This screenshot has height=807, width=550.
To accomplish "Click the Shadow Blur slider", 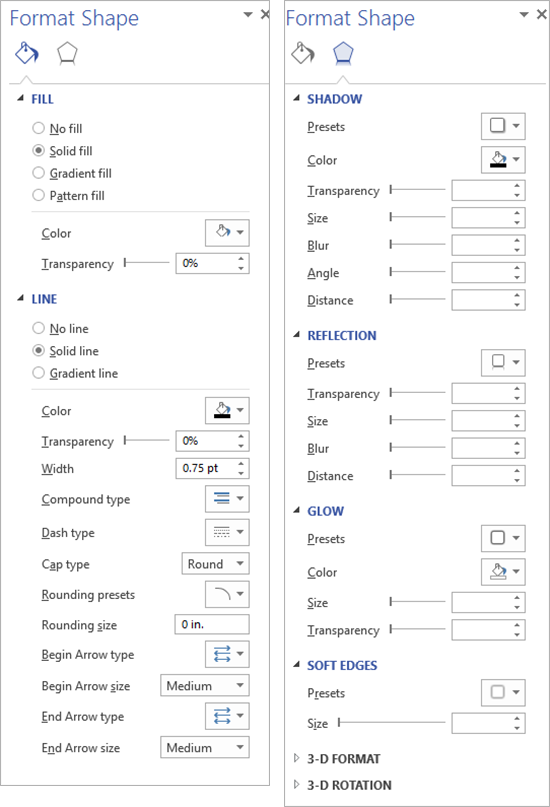I will [417, 244].
